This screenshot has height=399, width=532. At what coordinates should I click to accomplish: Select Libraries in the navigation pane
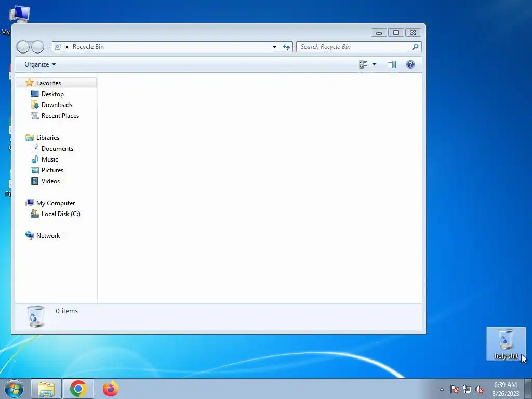pos(47,137)
